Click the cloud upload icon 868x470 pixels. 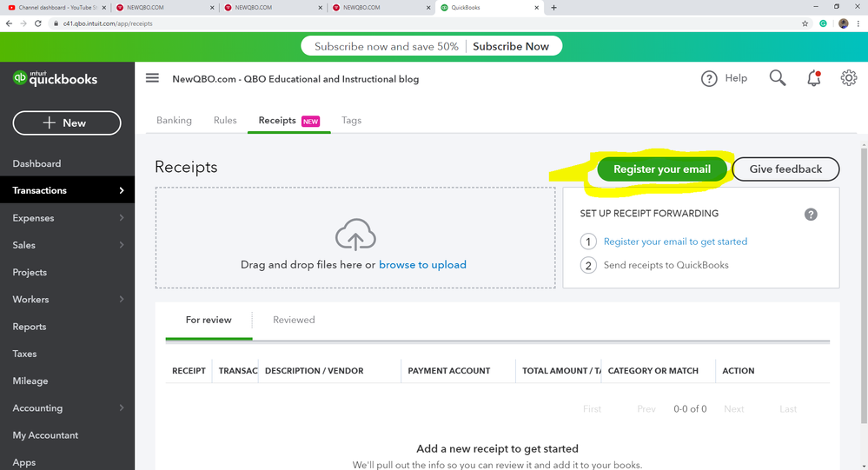(354, 235)
